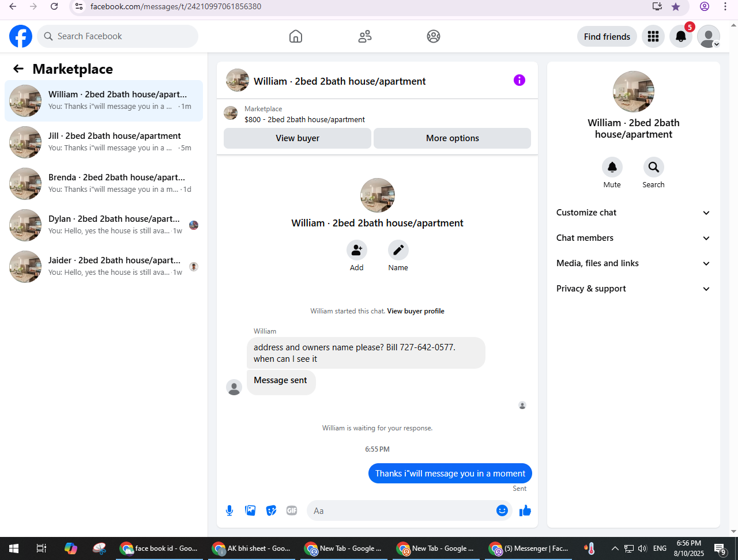Screen dimensions: 738x560
Task: Click the $800 listing thumbnail in header
Action: point(231,113)
